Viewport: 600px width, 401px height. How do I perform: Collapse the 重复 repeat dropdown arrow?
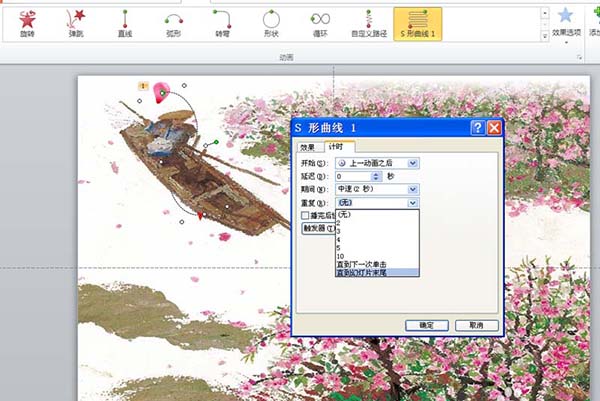(412, 203)
